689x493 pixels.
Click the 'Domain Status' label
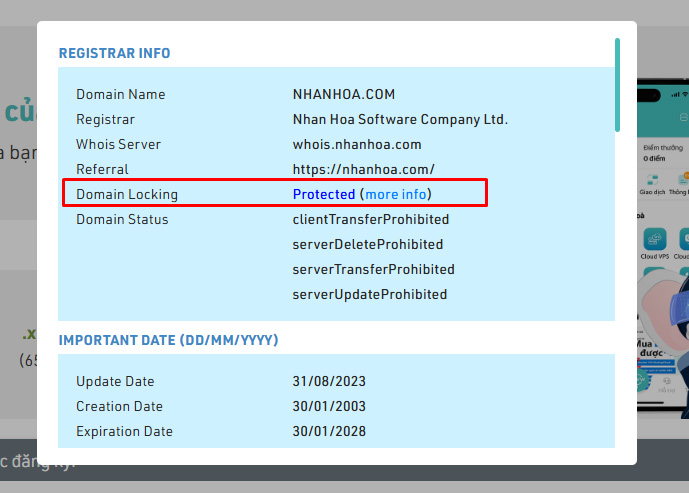[x=122, y=219]
